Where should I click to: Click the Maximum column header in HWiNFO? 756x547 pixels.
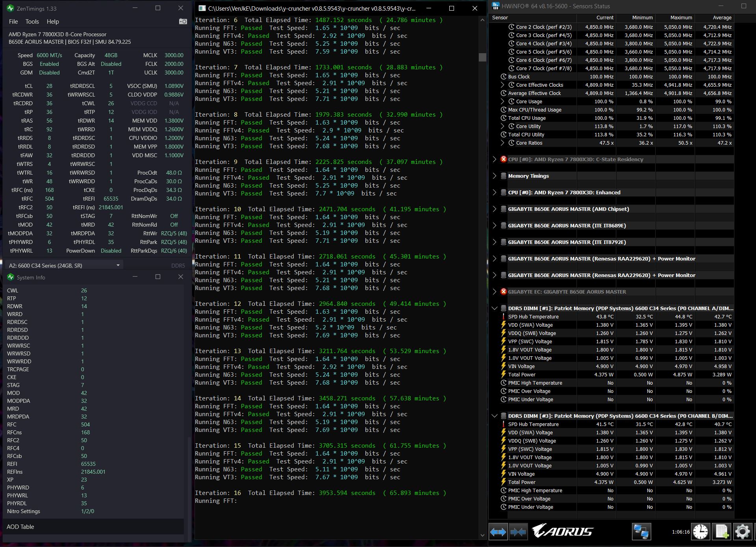pyautogui.click(x=681, y=18)
